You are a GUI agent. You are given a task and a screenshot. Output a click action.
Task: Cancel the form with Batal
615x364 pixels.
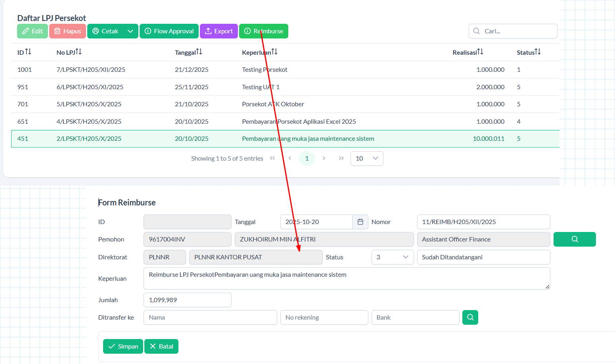click(x=161, y=347)
